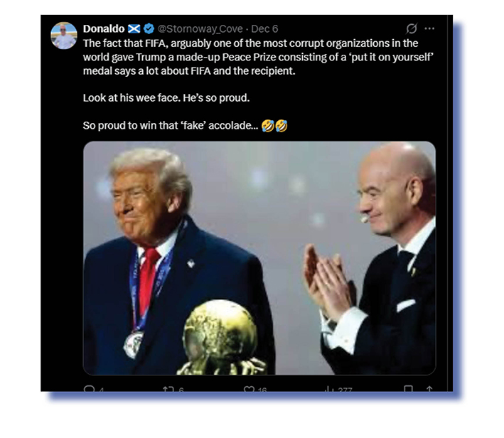Bookmark the post with bookmark icon
The width and height of the screenshot is (504, 438).
[408, 389]
